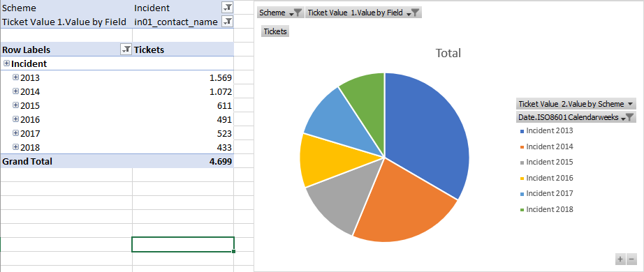Viewport: 644px width, 272px height.
Task: Expand the 2016 row
Action: (15, 119)
